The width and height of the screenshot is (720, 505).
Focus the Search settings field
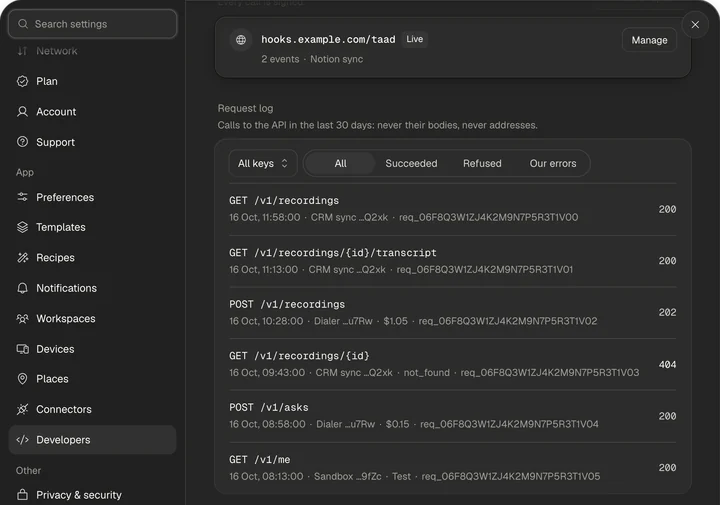pos(92,24)
